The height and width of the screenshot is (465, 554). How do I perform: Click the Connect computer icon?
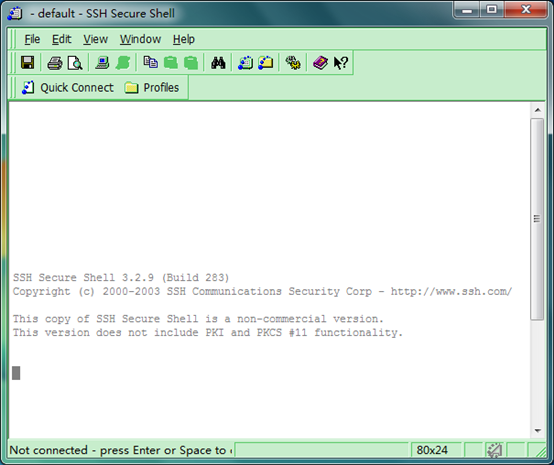pos(102,63)
